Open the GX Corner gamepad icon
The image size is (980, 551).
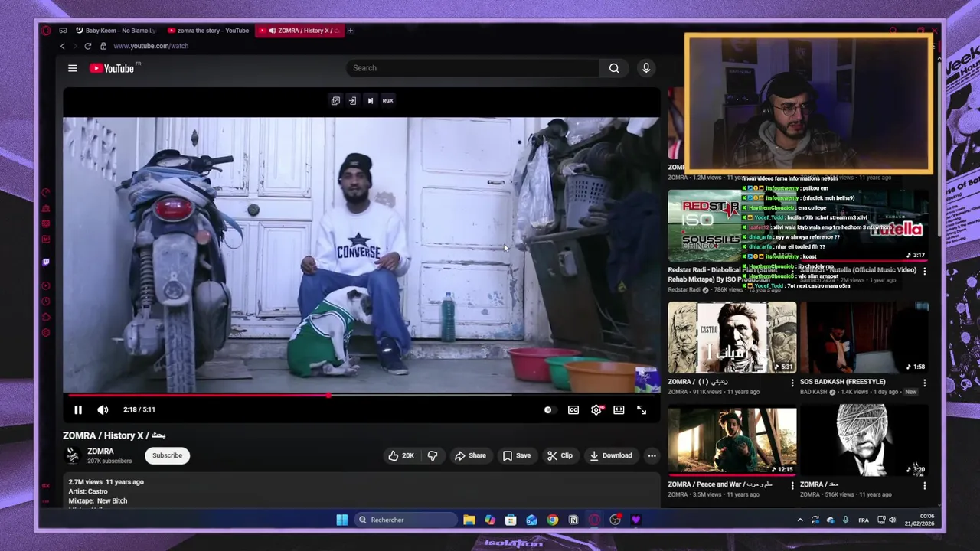click(x=63, y=31)
